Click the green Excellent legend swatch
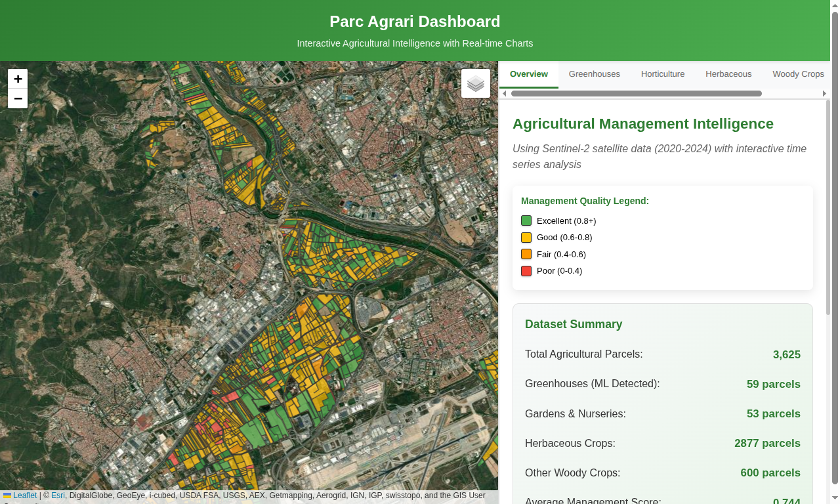 [x=526, y=220]
